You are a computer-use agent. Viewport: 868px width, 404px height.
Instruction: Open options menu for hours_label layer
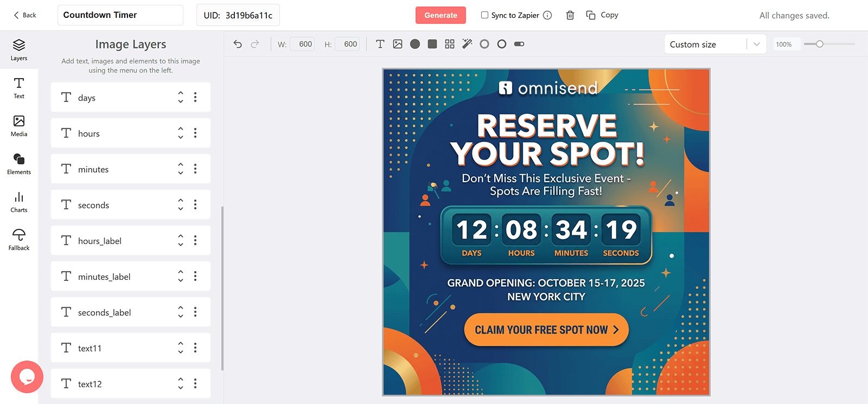[x=195, y=240]
